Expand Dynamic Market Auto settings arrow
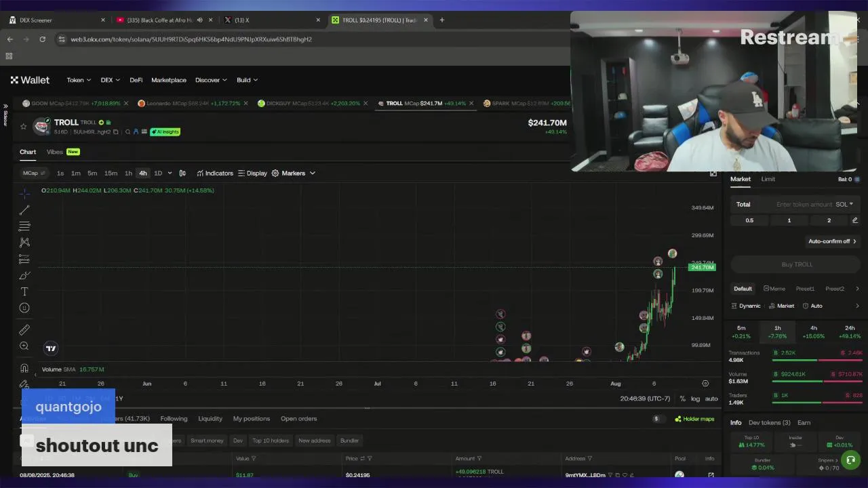This screenshot has width=868, height=488. [857, 306]
